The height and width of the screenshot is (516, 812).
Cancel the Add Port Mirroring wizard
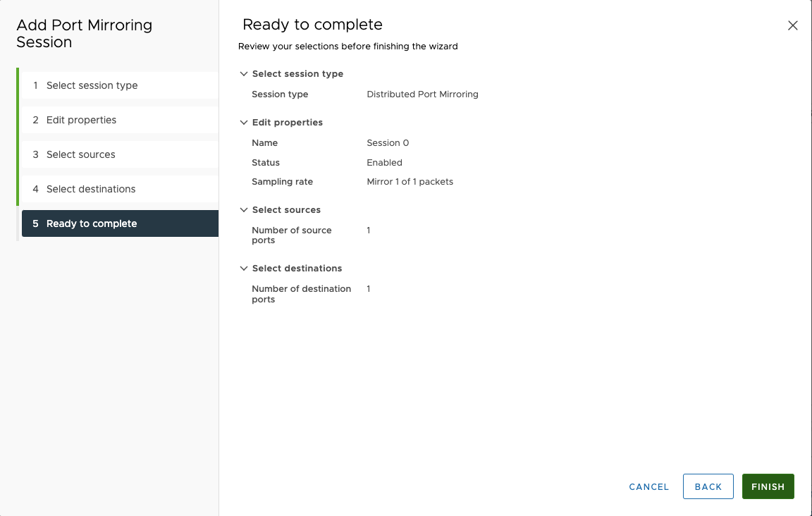pyautogui.click(x=648, y=486)
